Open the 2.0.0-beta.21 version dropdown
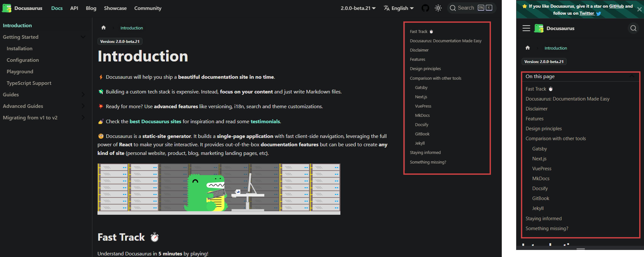Screen dimensions: 644x257 pos(358,8)
